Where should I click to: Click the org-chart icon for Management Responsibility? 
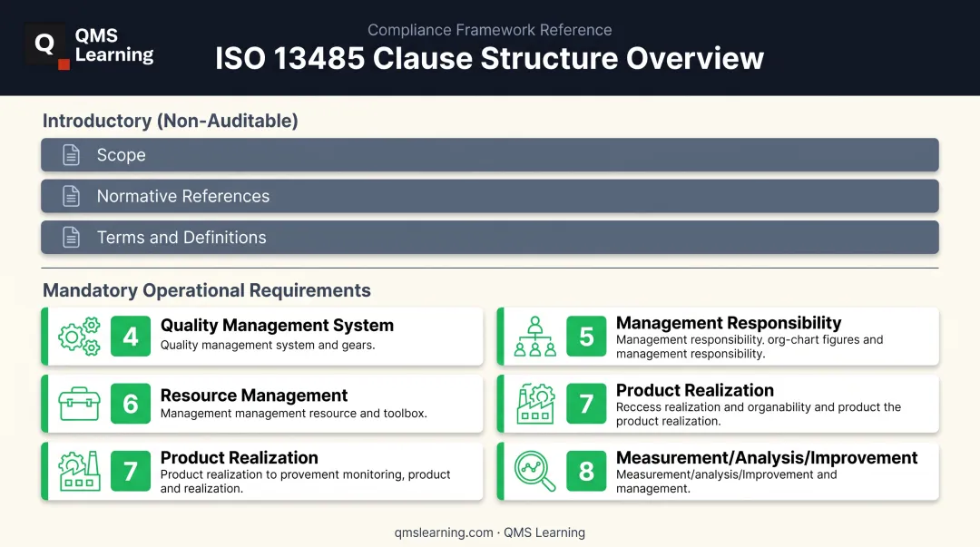(535, 337)
